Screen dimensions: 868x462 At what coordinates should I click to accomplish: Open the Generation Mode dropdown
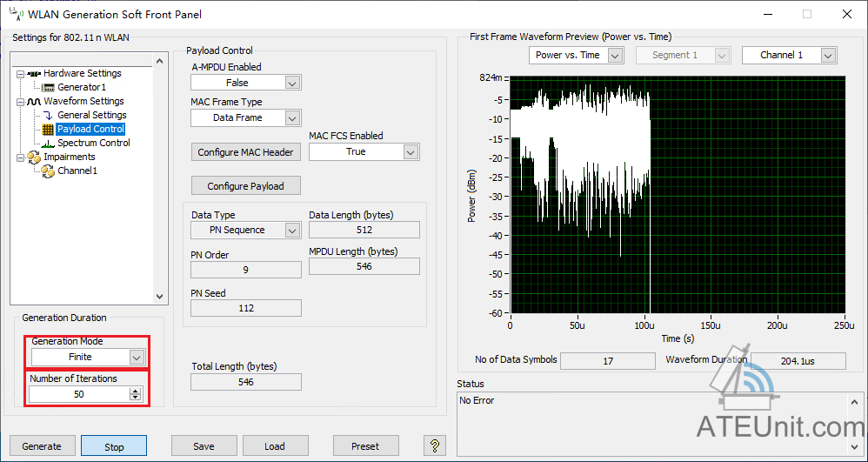(137, 358)
